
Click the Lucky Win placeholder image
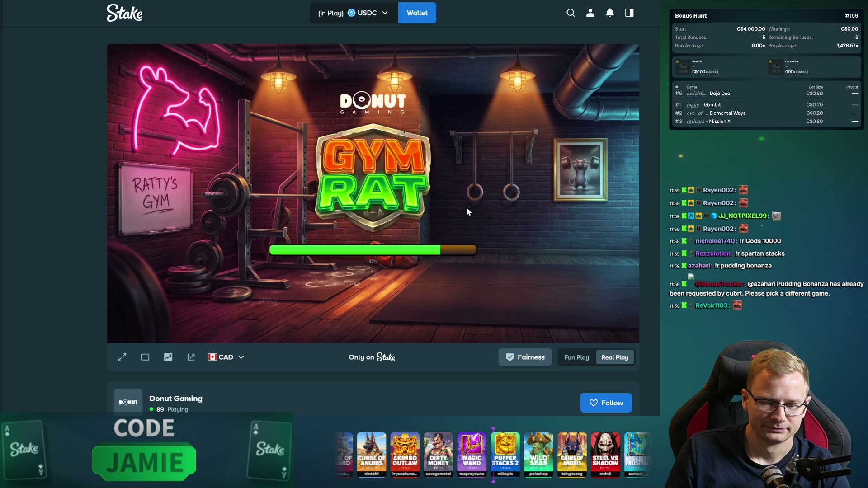(x=776, y=67)
